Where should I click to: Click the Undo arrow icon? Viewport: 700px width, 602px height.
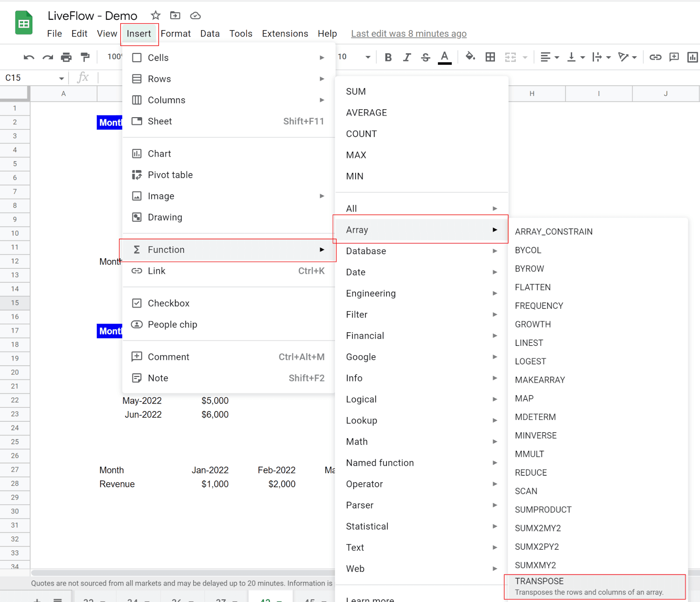[x=29, y=57]
